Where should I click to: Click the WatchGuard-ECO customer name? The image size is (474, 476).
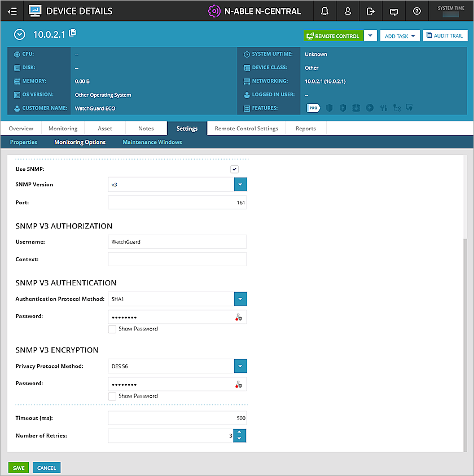coord(95,108)
